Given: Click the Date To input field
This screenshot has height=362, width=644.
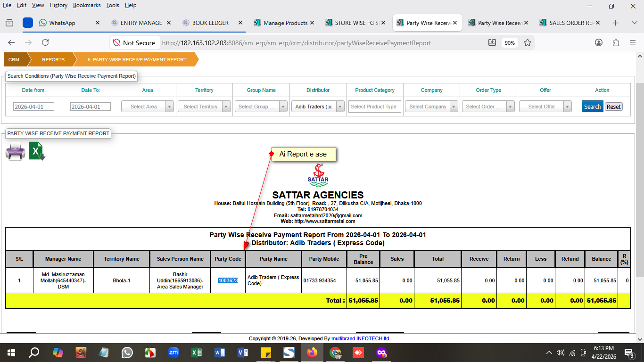Looking at the screenshot, I should (91, 107).
